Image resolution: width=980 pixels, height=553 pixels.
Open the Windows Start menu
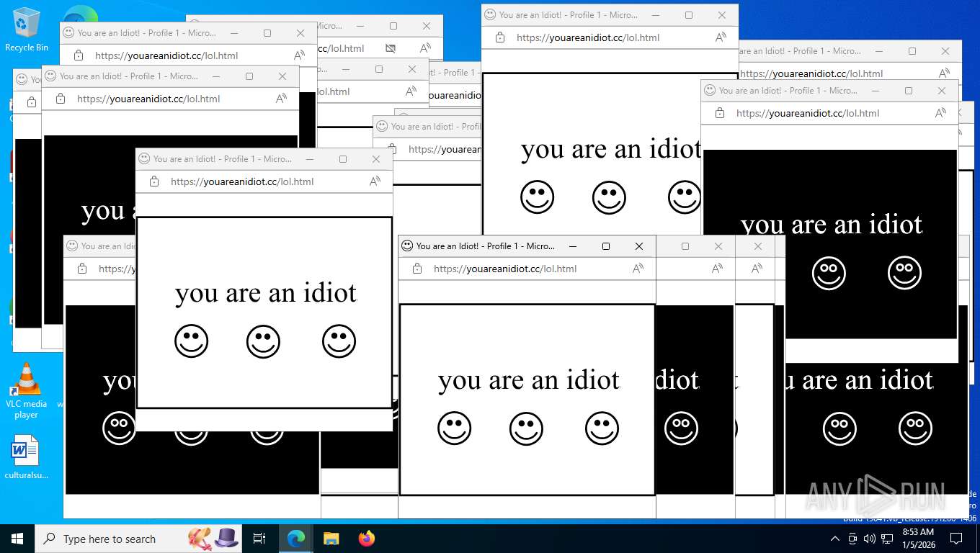17,539
